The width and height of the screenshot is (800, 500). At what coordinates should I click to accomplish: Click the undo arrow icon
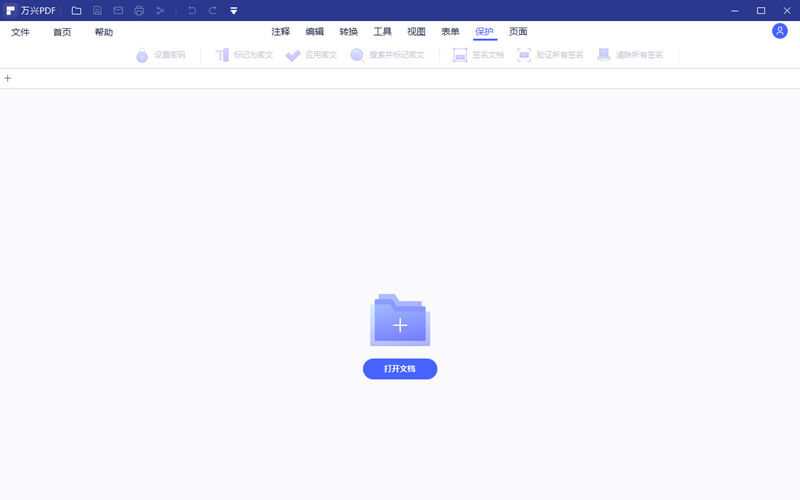(192, 11)
